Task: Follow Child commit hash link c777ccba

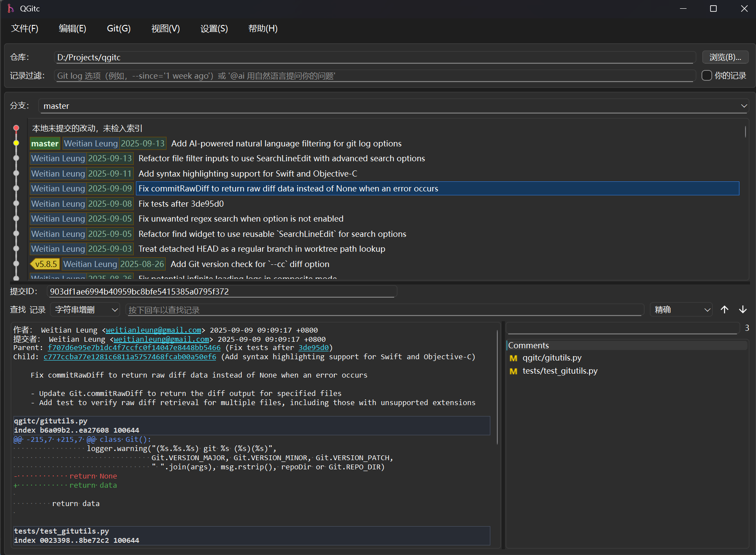Action: [130, 357]
